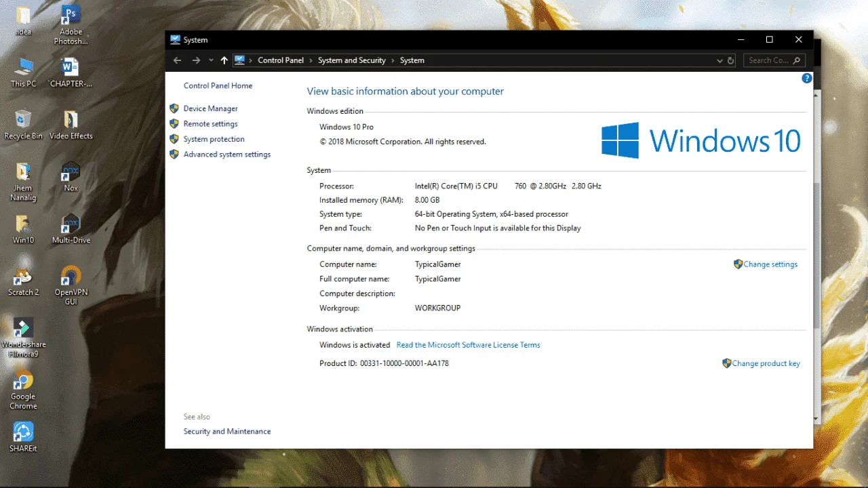Click the System window title bar icon

[x=176, y=39]
